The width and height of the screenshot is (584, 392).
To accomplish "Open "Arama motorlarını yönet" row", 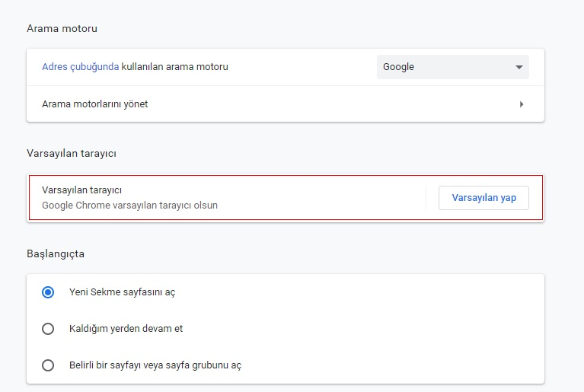I will click(x=285, y=104).
